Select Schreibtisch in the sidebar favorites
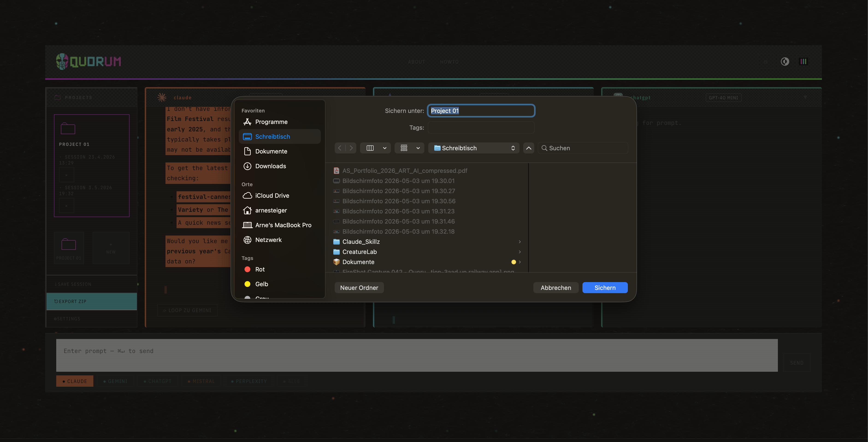Image resolution: width=868 pixels, height=442 pixels. point(279,136)
